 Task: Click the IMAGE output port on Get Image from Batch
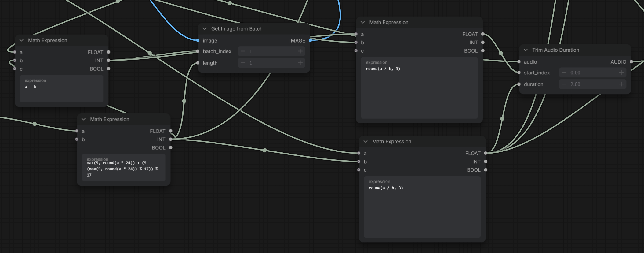(310, 40)
